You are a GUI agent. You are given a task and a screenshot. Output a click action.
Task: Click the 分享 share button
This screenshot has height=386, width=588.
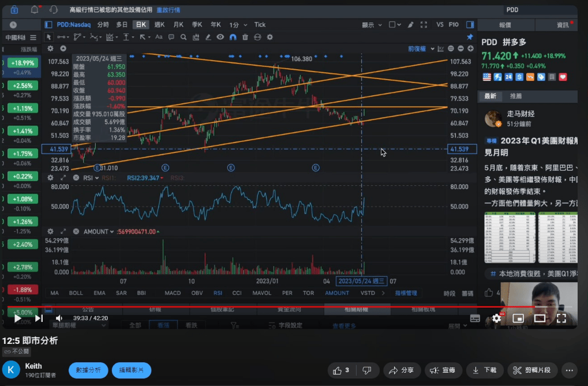coord(401,370)
